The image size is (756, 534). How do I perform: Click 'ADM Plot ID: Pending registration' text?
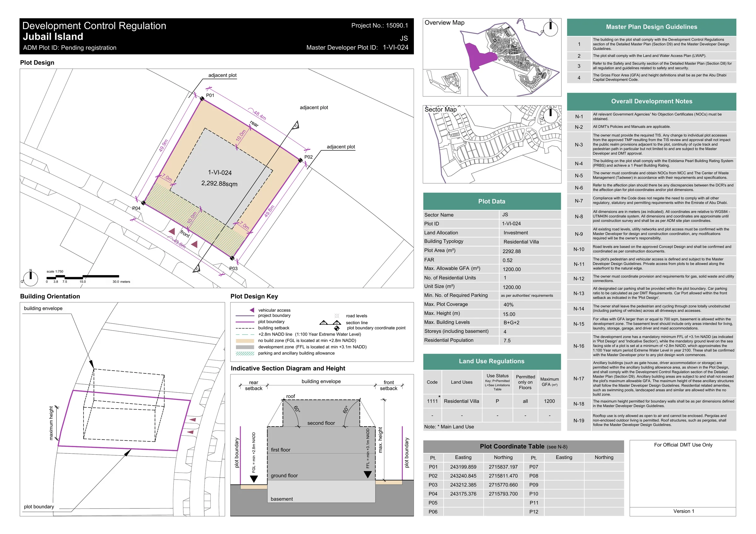click(x=70, y=48)
